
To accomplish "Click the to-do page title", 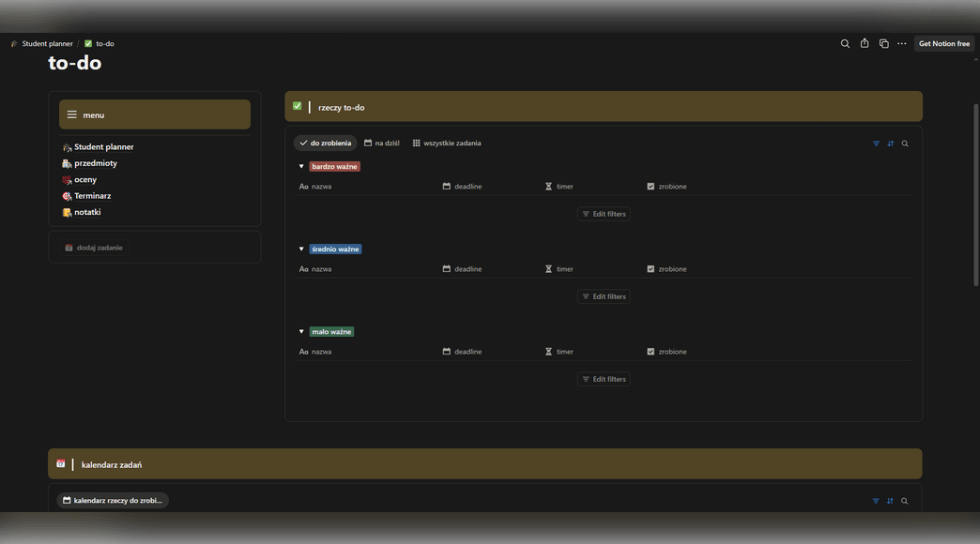I will [x=75, y=63].
